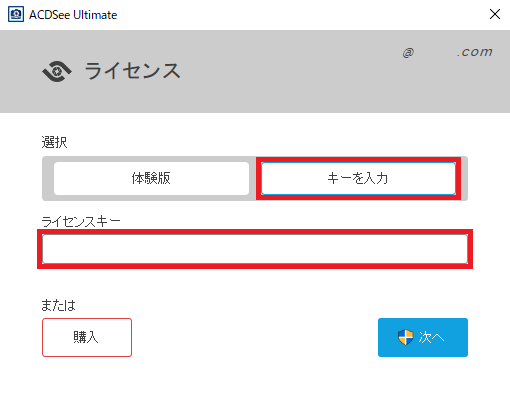The height and width of the screenshot is (401, 510).
Task: Click the または label above 購入
Action: pos(59,305)
